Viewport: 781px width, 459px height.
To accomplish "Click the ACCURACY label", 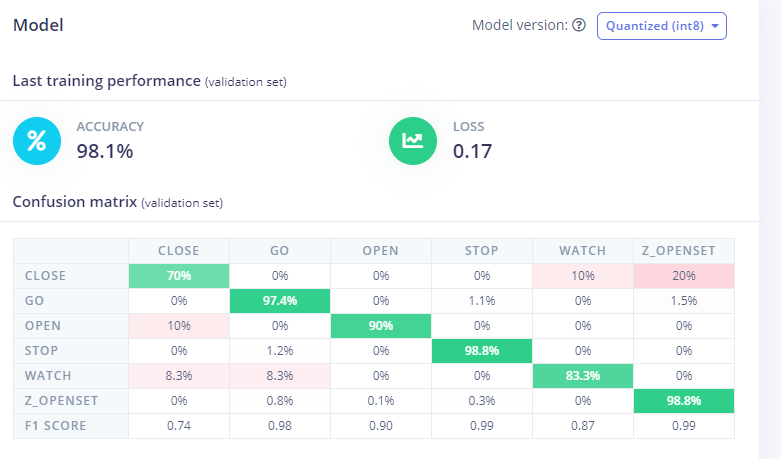I will click(110, 126).
